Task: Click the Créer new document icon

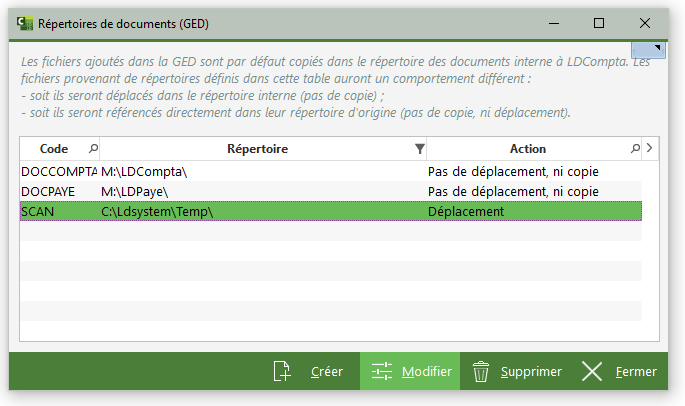Action: (x=282, y=372)
